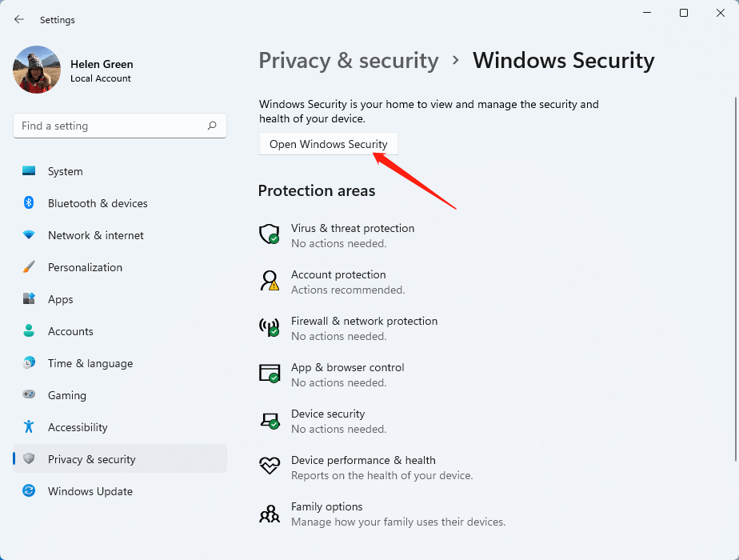This screenshot has height=560, width=739.
Task: Click the Device security laptop icon
Action: [270, 420]
